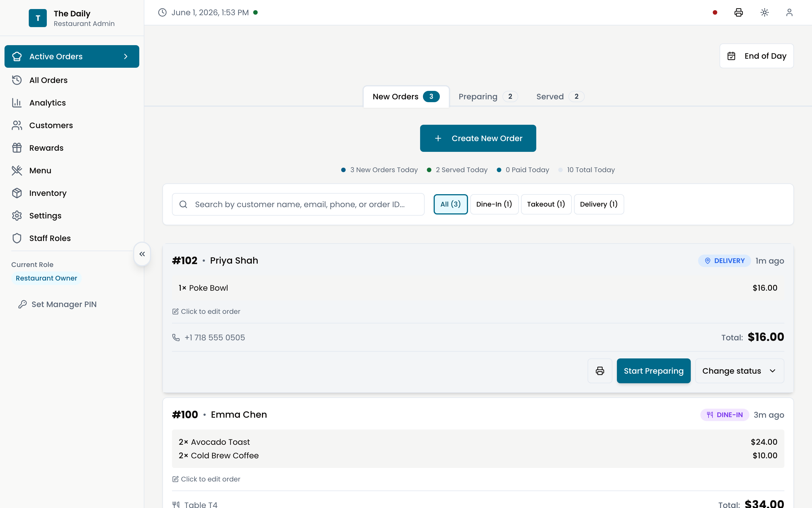812x508 pixels.
Task: Filter orders by Takeout (1)
Action: [546, 204]
